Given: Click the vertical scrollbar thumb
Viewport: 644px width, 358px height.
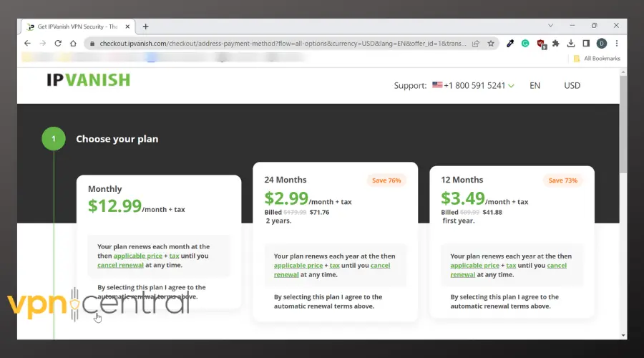Looking at the screenshot, I should click(x=623, y=124).
